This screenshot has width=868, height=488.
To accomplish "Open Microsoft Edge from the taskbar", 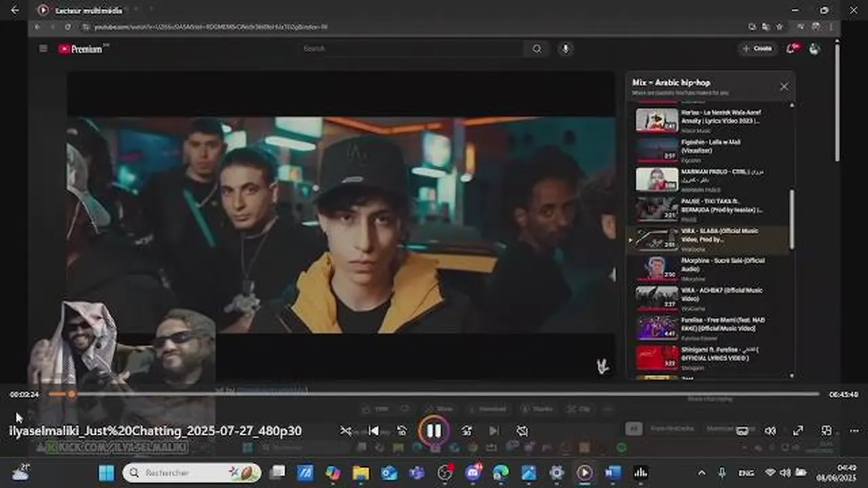I will (x=501, y=472).
